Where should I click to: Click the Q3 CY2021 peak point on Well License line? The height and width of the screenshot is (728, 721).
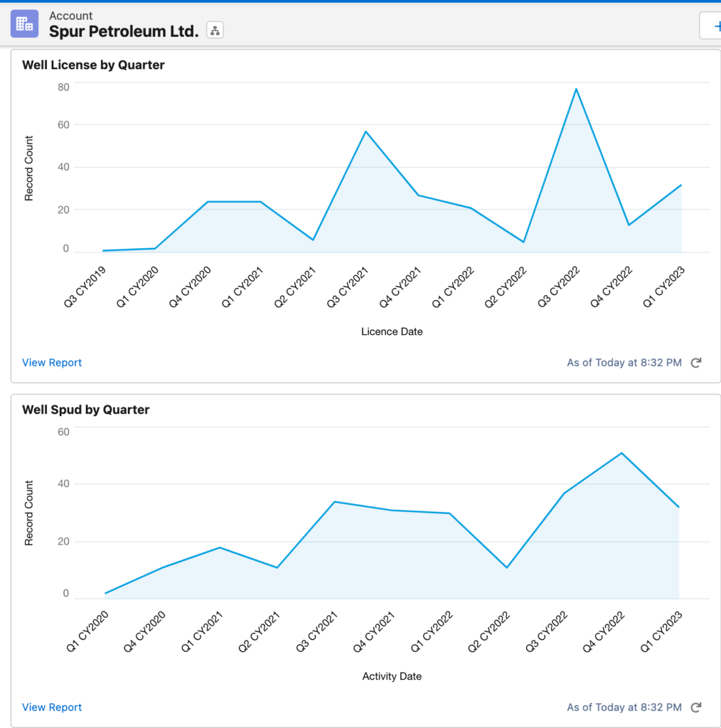tap(366, 132)
